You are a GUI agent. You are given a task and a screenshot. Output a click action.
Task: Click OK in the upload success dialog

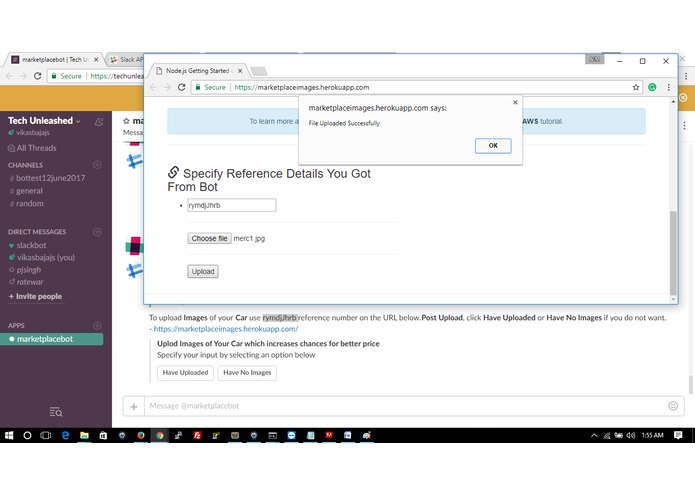(493, 146)
